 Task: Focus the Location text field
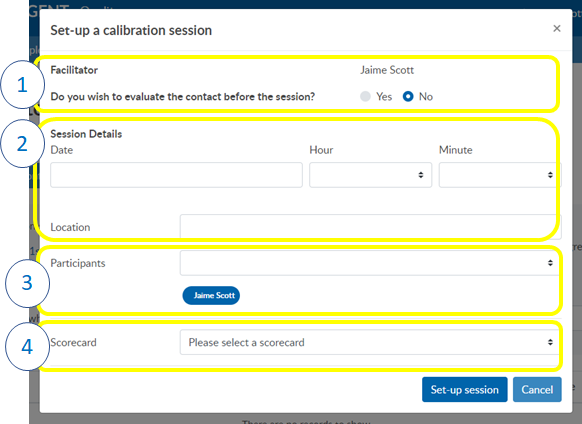pyautogui.click(x=370, y=226)
